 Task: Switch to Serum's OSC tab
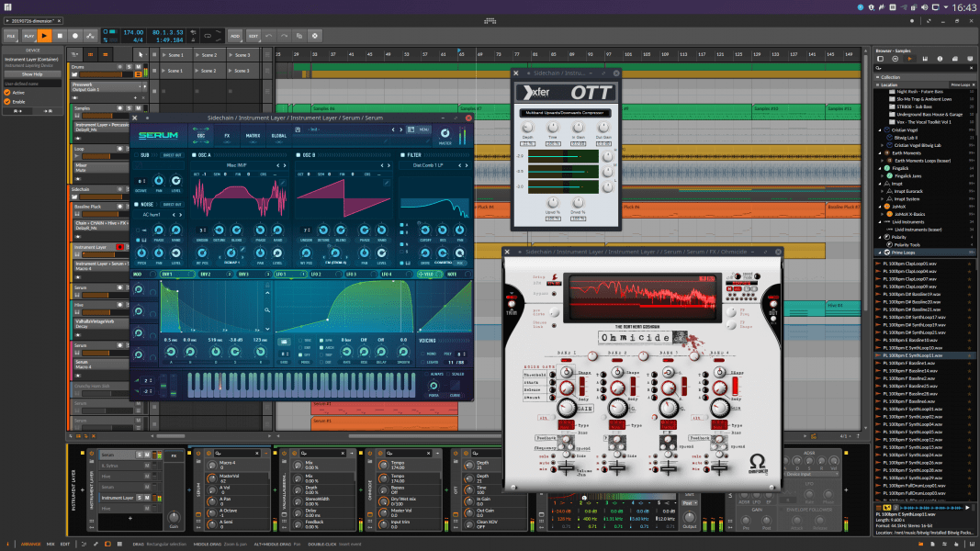point(201,135)
